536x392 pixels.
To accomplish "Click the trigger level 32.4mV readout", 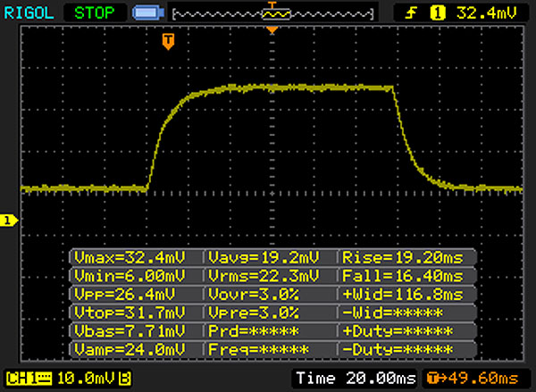I will pyautogui.click(x=486, y=13).
